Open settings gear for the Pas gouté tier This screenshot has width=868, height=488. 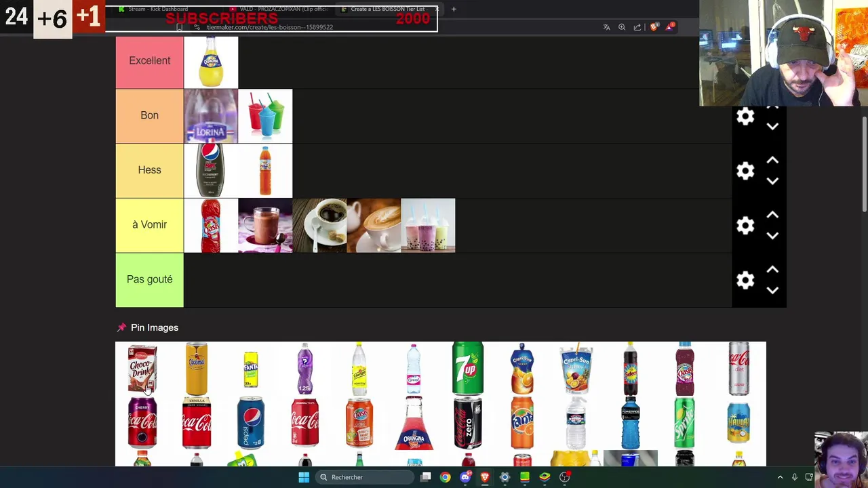[745, 280]
